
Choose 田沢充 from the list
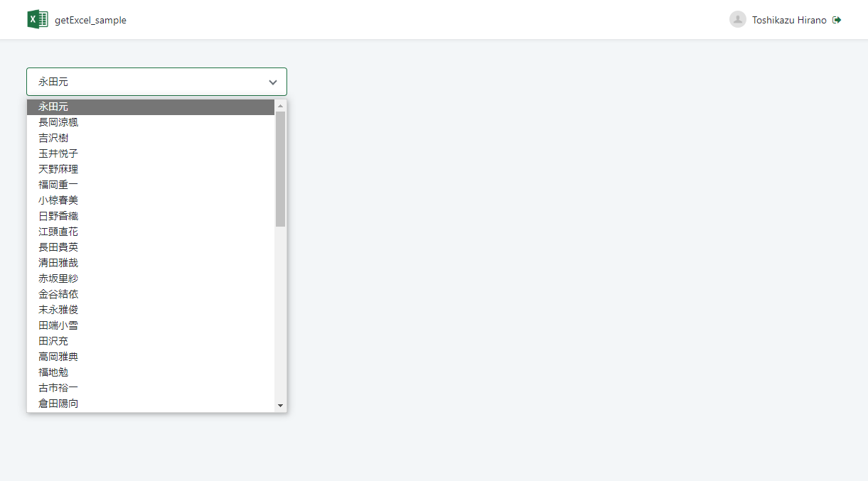pos(151,341)
